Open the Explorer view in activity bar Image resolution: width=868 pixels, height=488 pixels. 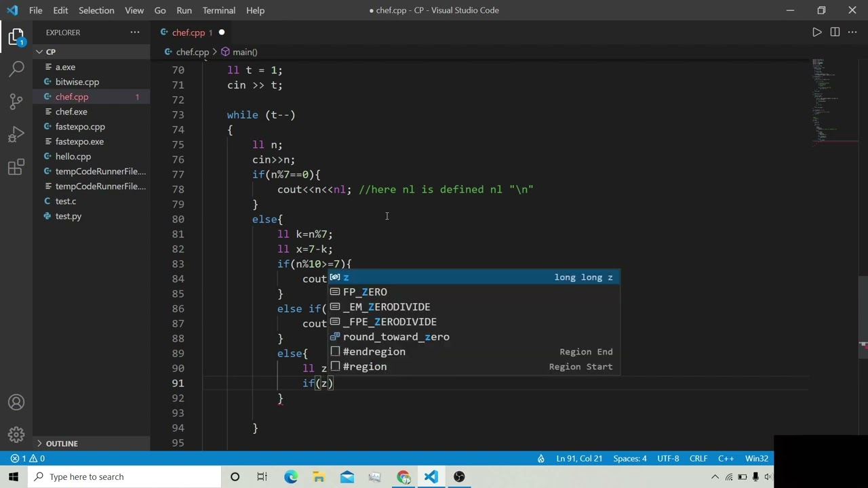(16, 37)
